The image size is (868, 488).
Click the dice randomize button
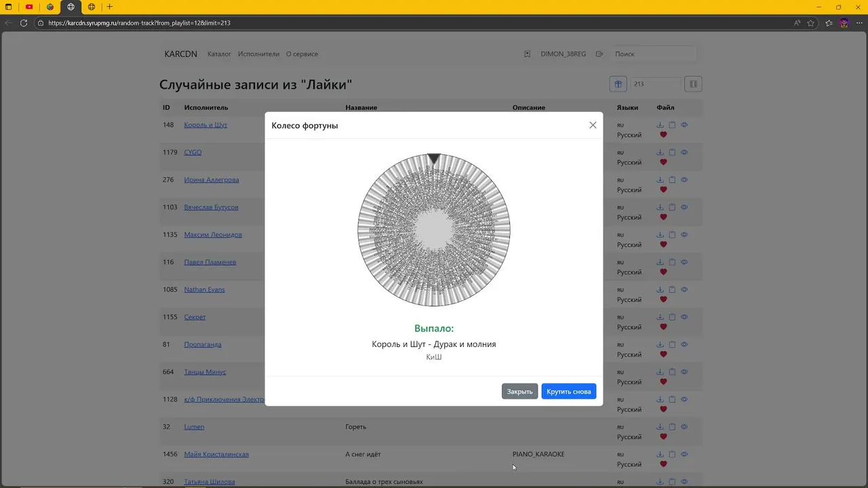pyautogui.click(x=693, y=84)
